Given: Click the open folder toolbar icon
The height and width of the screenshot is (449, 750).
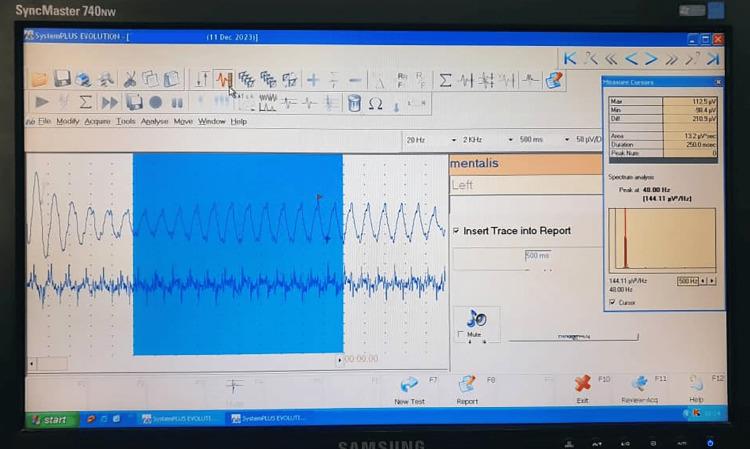Looking at the screenshot, I should point(40,79).
